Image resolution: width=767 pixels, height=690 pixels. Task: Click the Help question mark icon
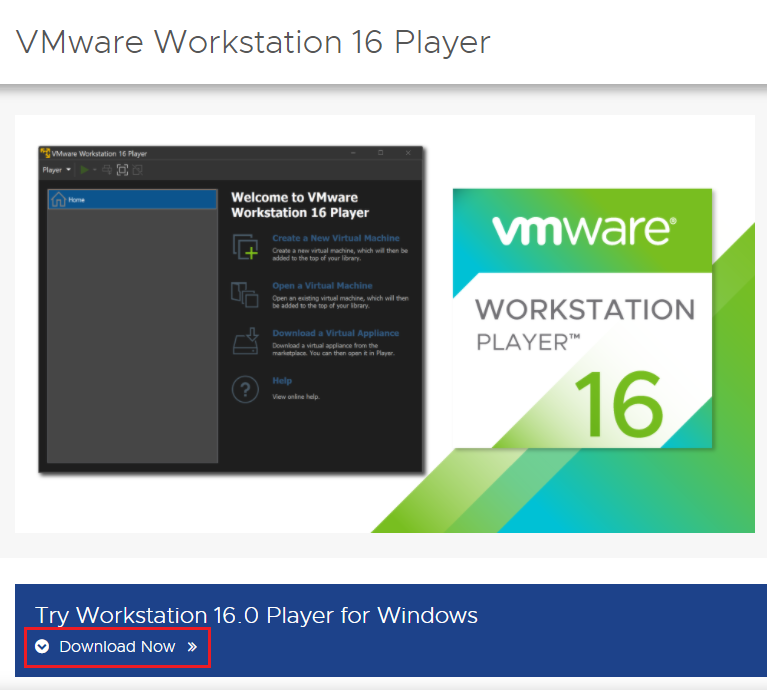pyautogui.click(x=245, y=389)
